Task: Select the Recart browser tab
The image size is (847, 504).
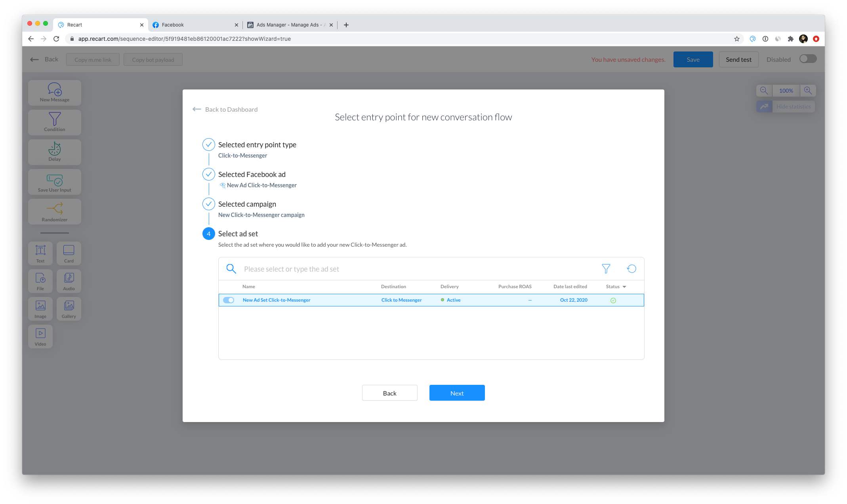Action: (101, 25)
